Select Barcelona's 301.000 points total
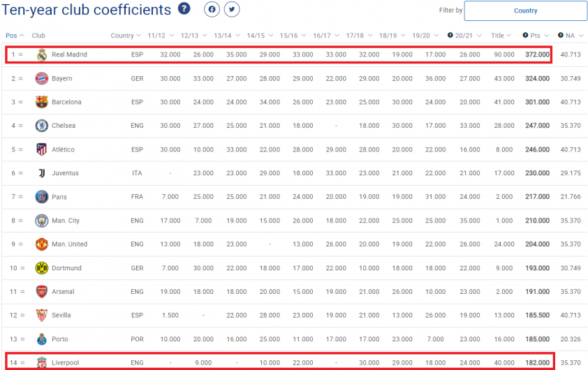The height and width of the screenshot is (370, 588). pos(537,102)
